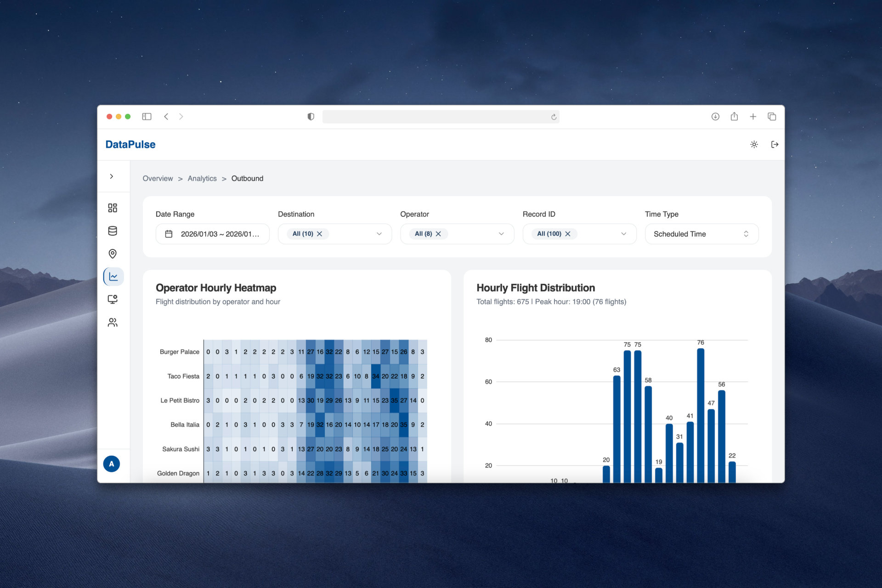The width and height of the screenshot is (882, 588).
Task: Go to Analytics breadcrumb link
Action: 202,179
